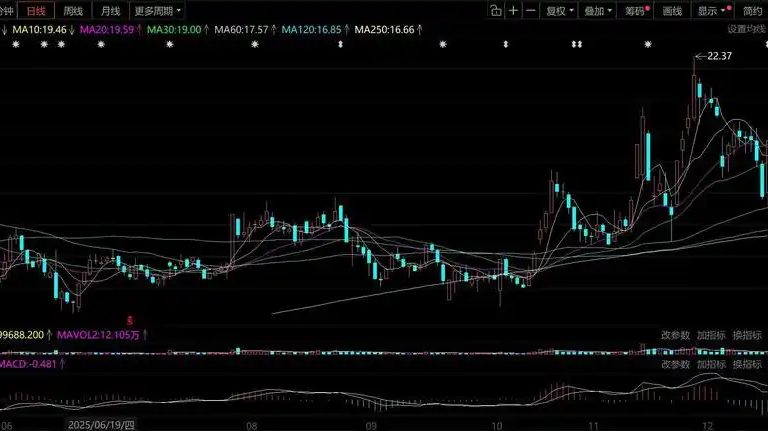Image resolution: width=768 pixels, height=431 pixels.
Task: Select the MA10:19.46 indicator label
Action: pyautogui.click(x=39, y=30)
